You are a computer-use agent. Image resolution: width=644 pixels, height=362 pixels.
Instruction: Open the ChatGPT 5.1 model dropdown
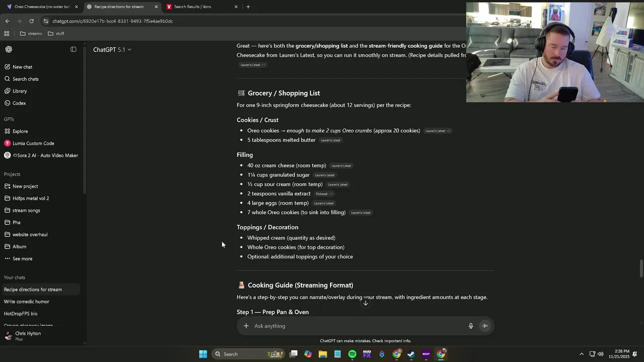click(x=112, y=50)
